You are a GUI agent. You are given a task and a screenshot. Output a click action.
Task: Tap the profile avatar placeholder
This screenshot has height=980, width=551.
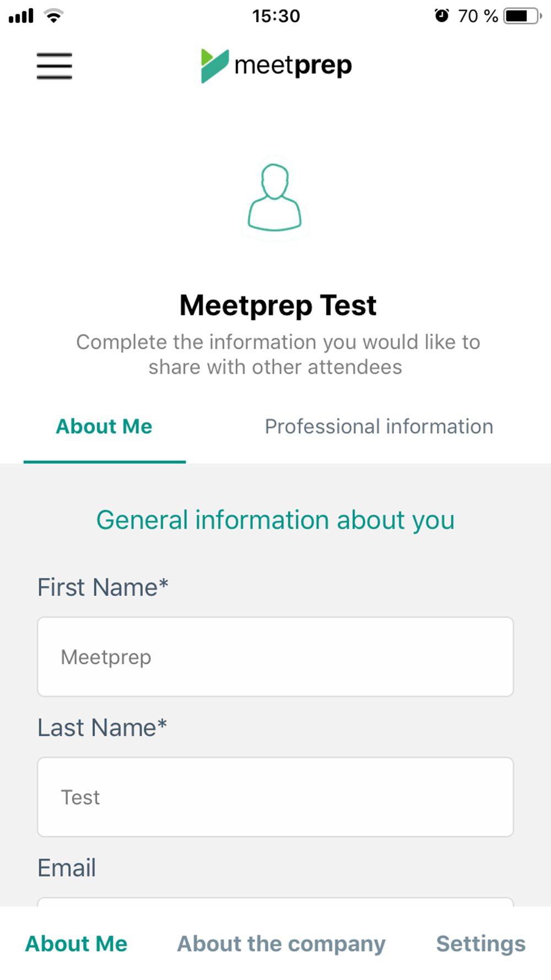[x=274, y=198]
